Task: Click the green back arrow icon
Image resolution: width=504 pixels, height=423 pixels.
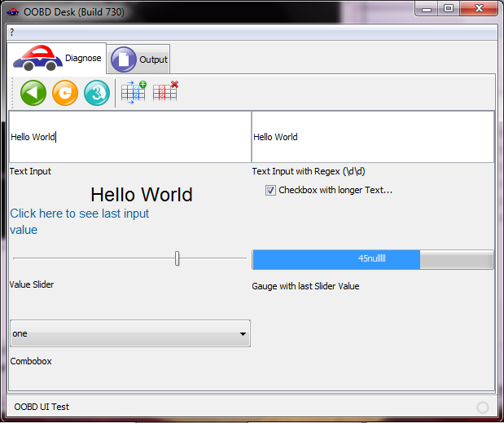Action: 33,93
